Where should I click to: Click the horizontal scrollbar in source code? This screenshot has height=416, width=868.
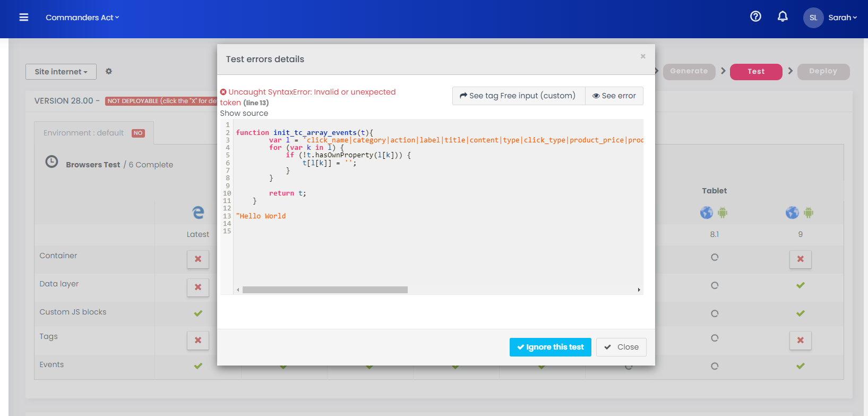click(x=325, y=290)
